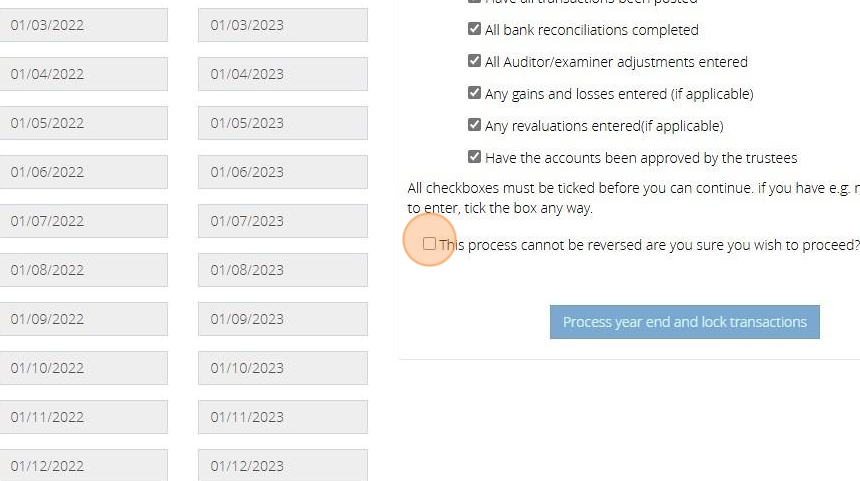Uncheck 'Have the accounts been approved by the trustees'

(474, 157)
